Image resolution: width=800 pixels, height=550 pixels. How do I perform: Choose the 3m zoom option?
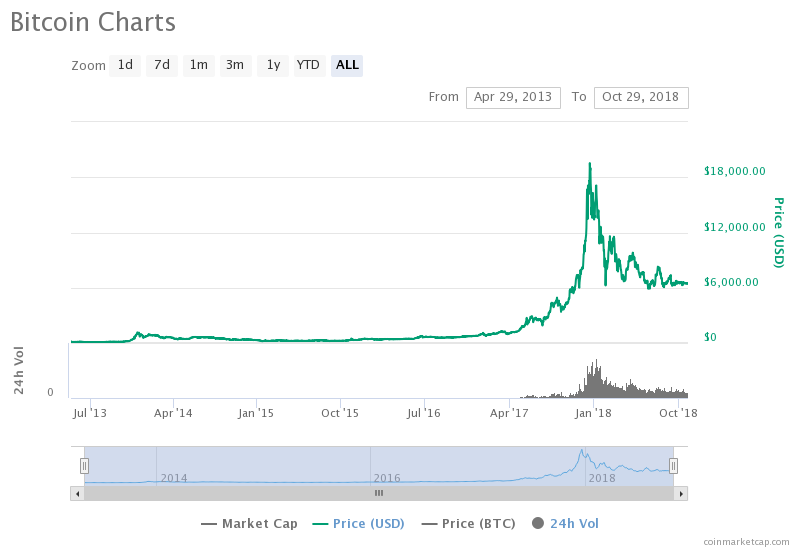point(235,65)
